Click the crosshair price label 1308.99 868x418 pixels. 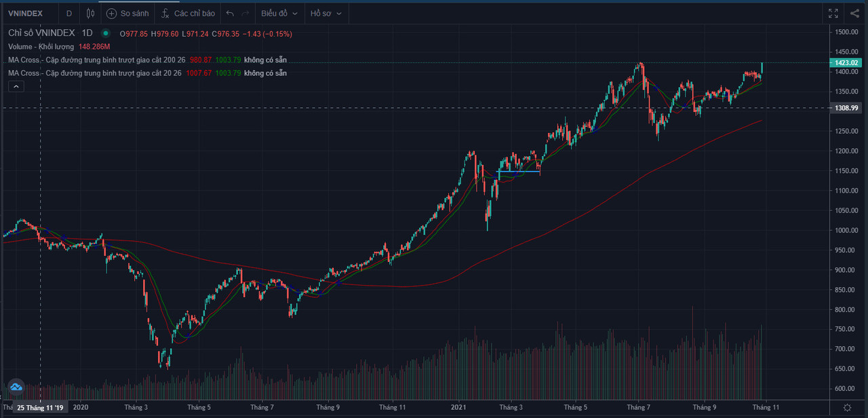point(847,108)
